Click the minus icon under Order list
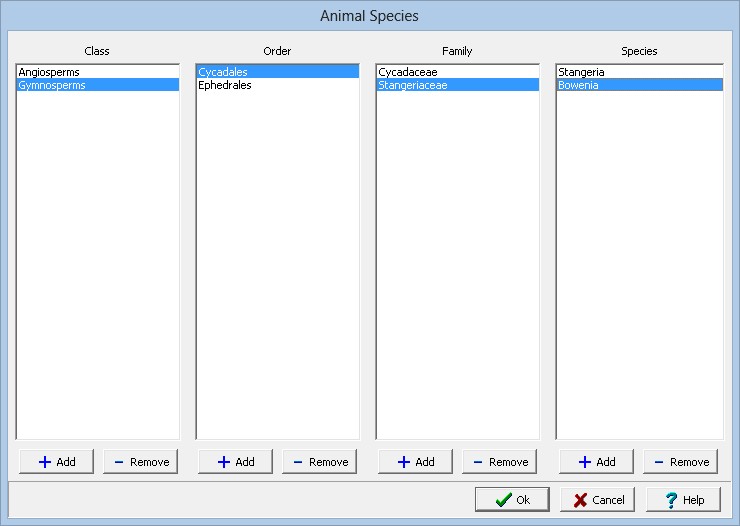740x526 pixels. (298, 462)
